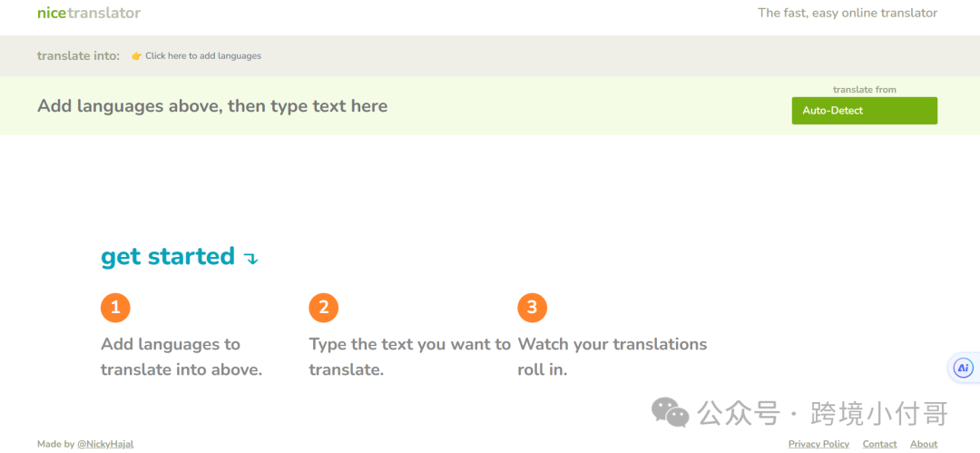Click the orange step 1 circle

[x=115, y=307]
